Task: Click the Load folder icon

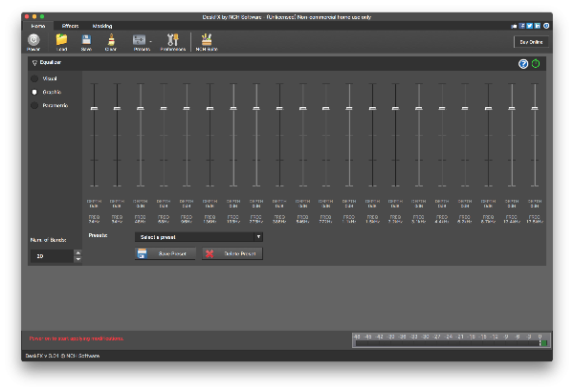Action: pyautogui.click(x=62, y=40)
